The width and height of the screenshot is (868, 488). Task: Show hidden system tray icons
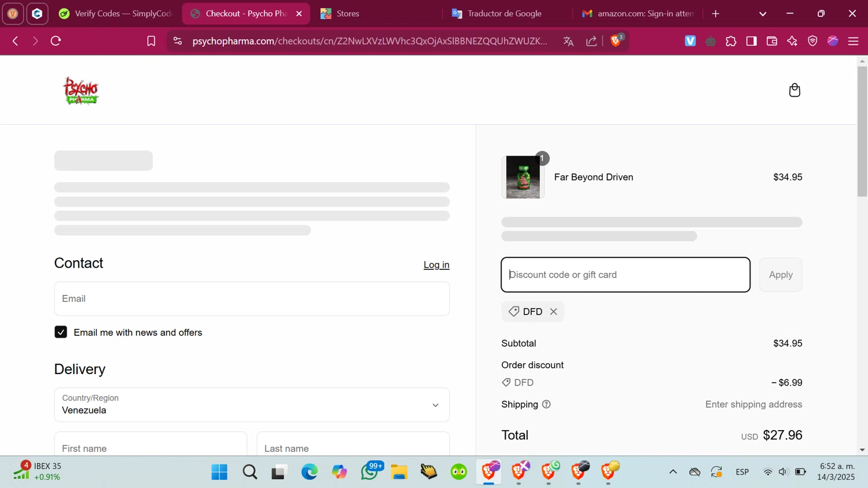[673, 472]
